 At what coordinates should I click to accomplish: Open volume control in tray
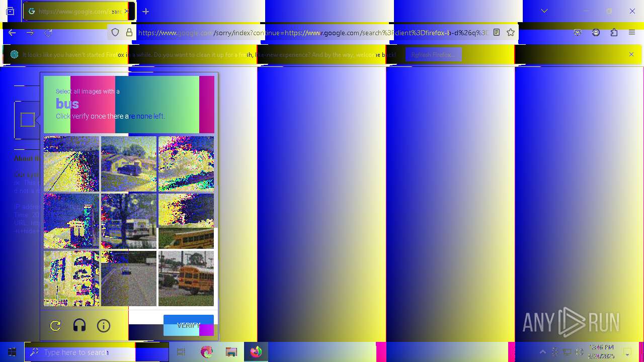click(580, 352)
